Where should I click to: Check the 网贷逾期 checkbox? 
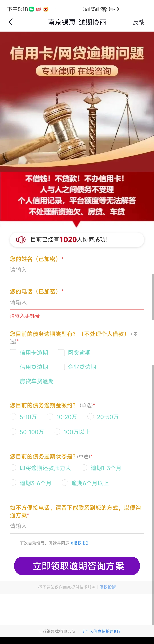click(x=61, y=353)
